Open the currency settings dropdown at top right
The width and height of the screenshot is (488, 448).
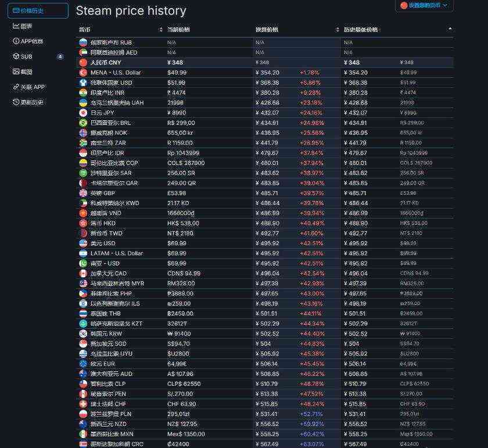pos(424,5)
